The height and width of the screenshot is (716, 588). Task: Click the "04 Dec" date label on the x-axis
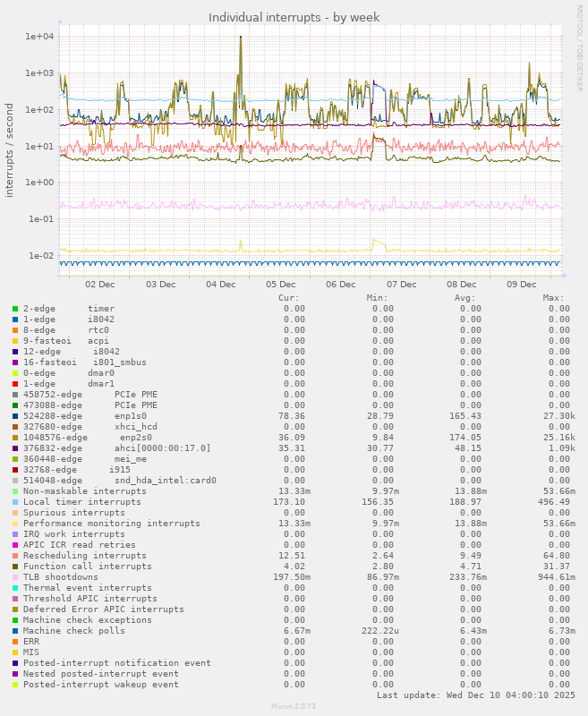coord(220,285)
